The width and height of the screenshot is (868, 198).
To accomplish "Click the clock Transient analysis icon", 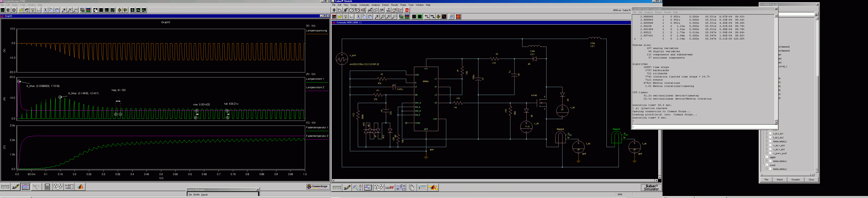I will pyautogui.click(x=352, y=10).
